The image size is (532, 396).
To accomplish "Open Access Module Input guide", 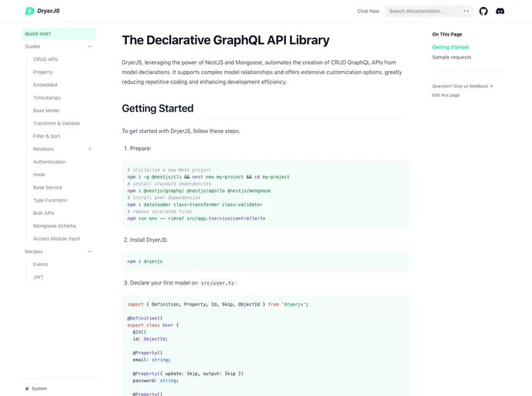I will [x=56, y=239].
